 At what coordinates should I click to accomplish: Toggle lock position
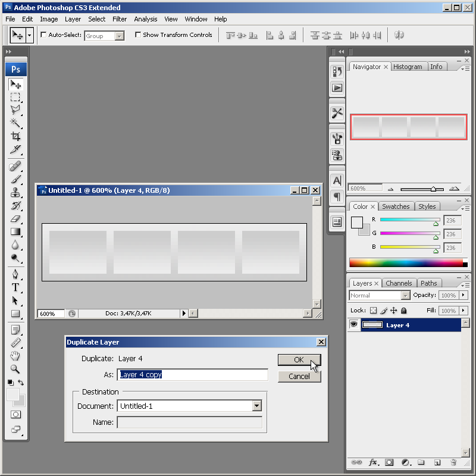[393, 310]
